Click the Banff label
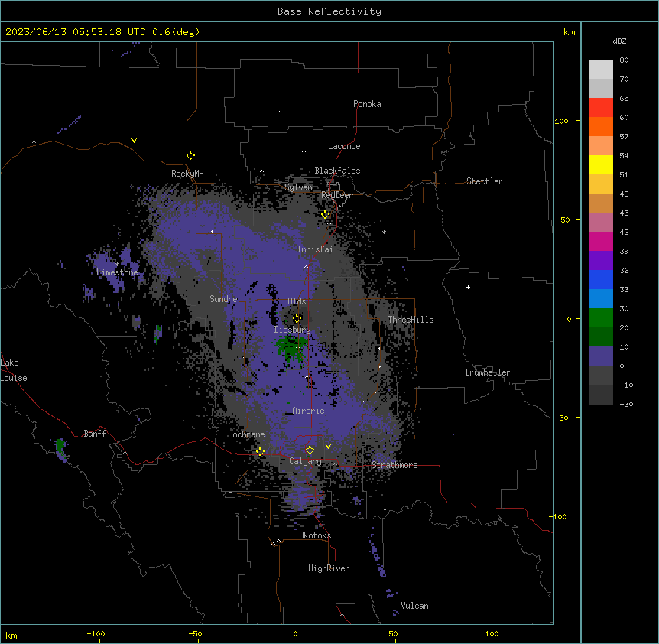The width and height of the screenshot is (659, 644). 95,434
